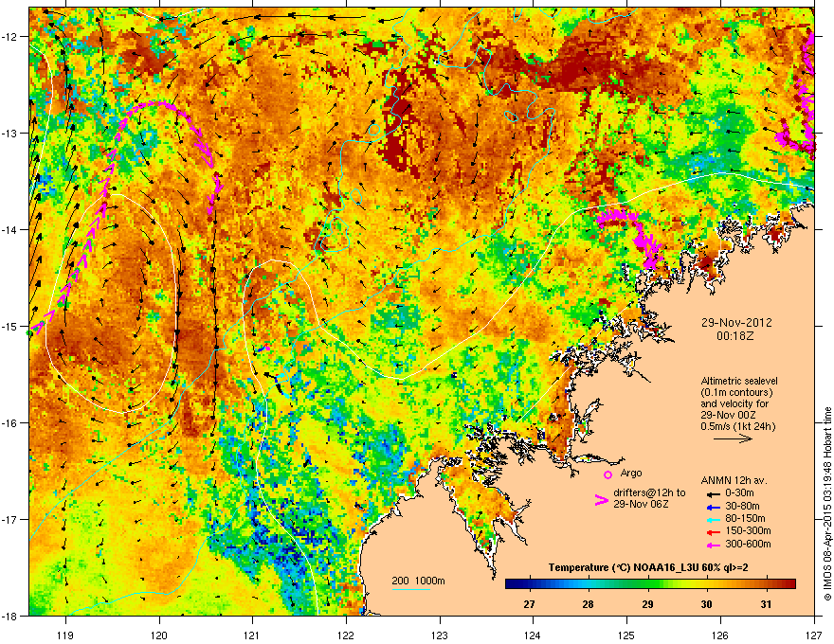
Task: Click the cyan line under '200 1000m'
Action: [x=410, y=589]
